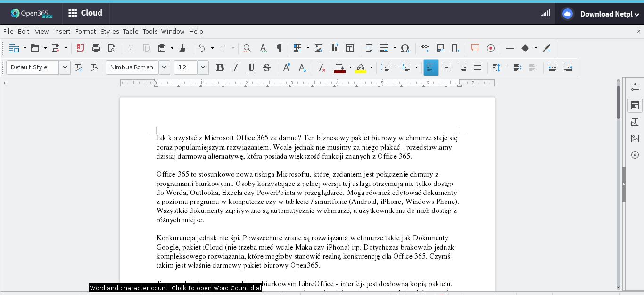644x295 pixels.
Task: Click the diamond basic shape icon
Action: (525, 48)
